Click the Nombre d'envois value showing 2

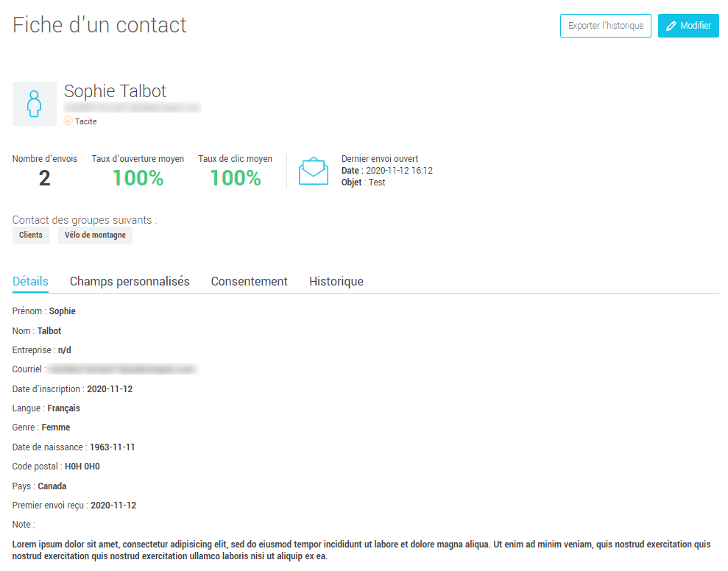click(x=44, y=177)
